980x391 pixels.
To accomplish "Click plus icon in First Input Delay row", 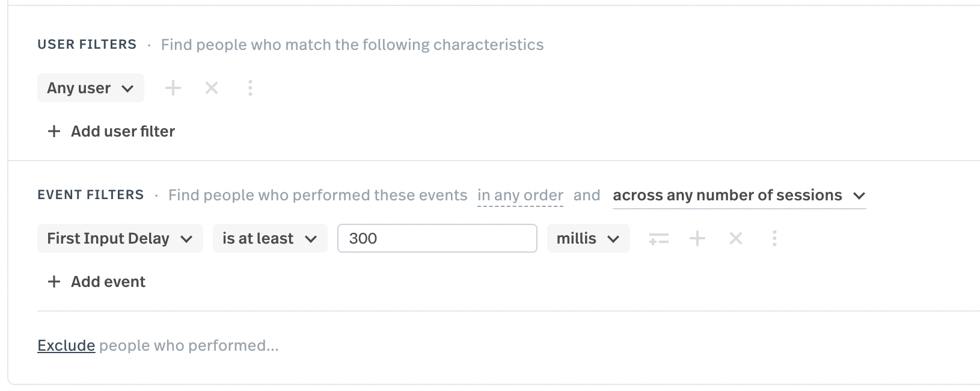I will tap(697, 239).
